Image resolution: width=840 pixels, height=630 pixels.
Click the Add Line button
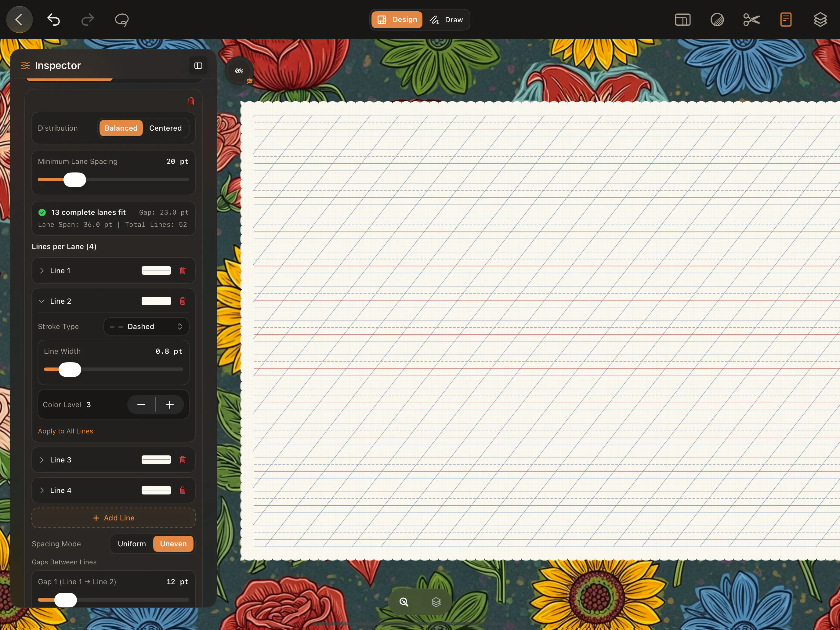click(114, 518)
